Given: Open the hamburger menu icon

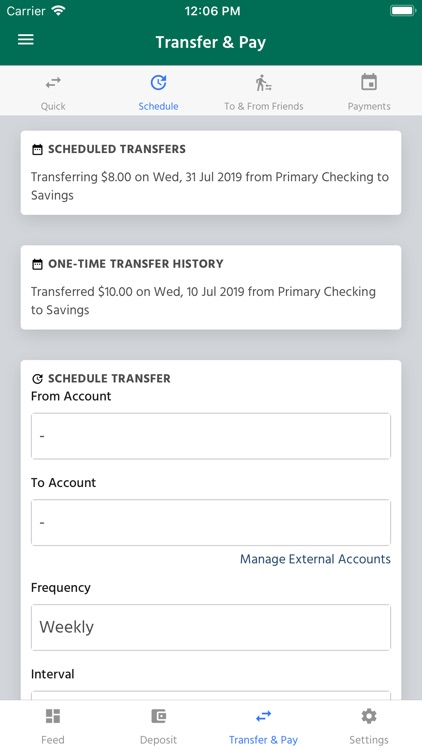Looking at the screenshot, I should [26, 39].
